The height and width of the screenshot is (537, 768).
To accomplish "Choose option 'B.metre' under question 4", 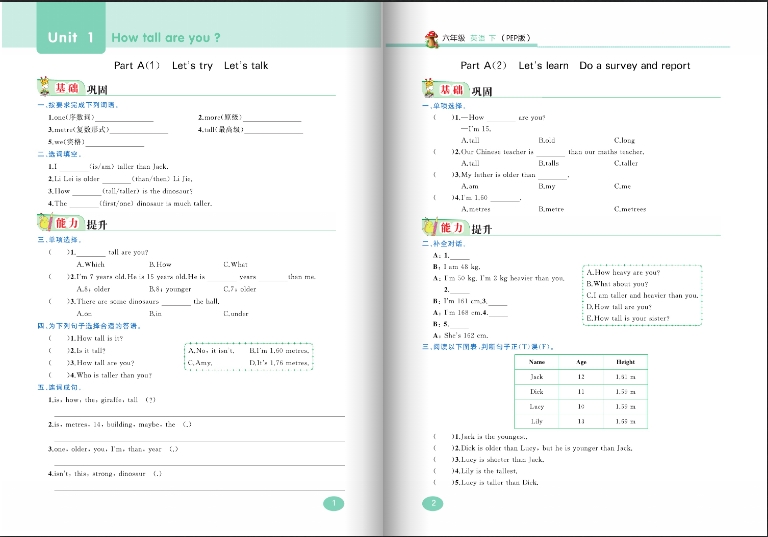I will click(x=551, y=210).
